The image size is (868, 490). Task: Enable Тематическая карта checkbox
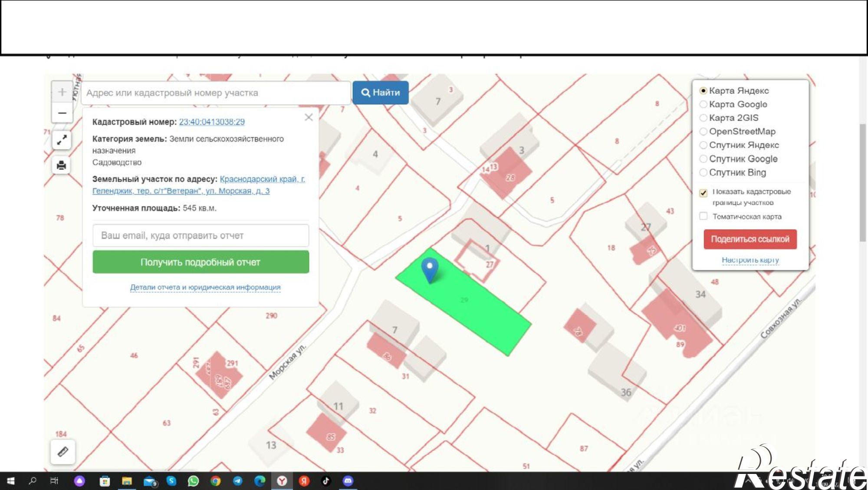704,216
